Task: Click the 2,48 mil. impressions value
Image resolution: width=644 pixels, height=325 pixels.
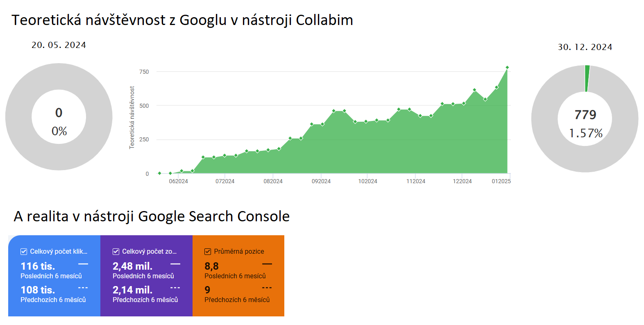Action: pos(132,266)
